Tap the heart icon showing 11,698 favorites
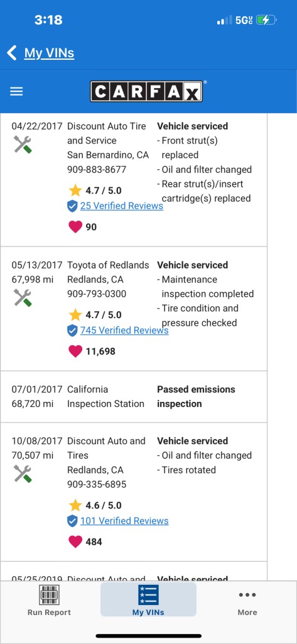The height and width of the screenshot is (644, 297). coord(75,351)
